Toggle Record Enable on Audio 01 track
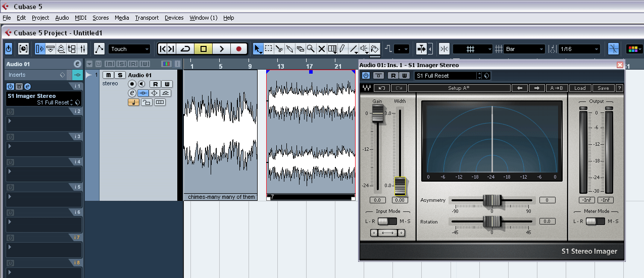Viewport: 644px width, 278px height. click(132, 84)
